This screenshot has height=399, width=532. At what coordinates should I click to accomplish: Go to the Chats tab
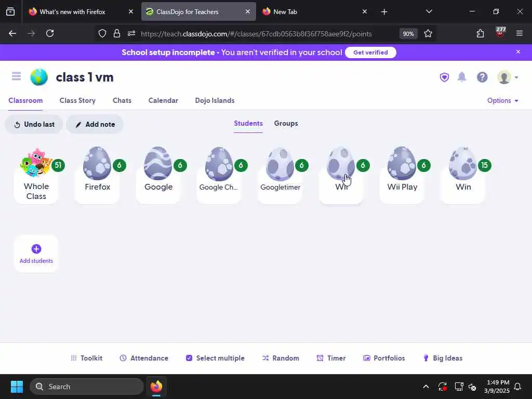tap(122, 100)
